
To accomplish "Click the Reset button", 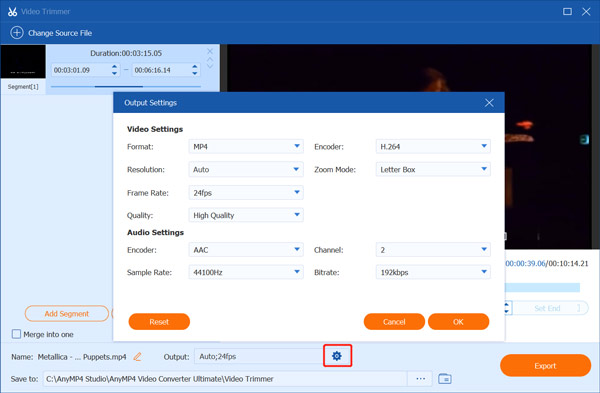I will coord(159,322).
